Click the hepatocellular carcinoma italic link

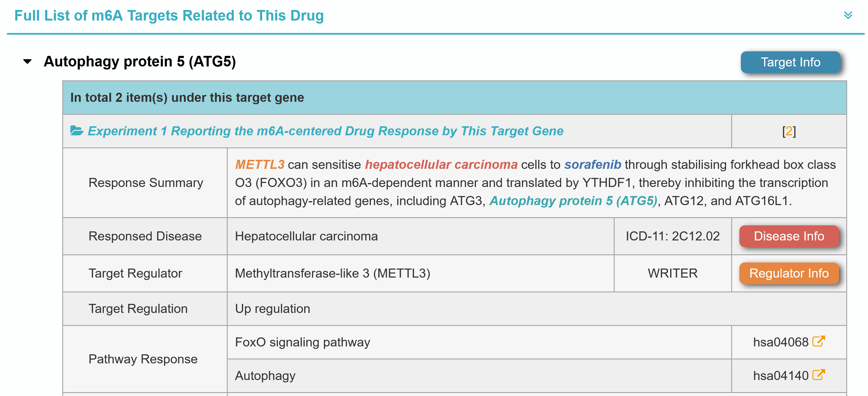(x=441, y=165)
